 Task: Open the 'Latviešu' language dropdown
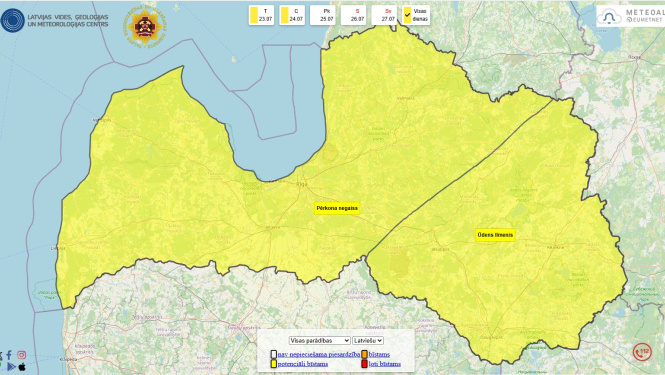[x=368, y=341]
